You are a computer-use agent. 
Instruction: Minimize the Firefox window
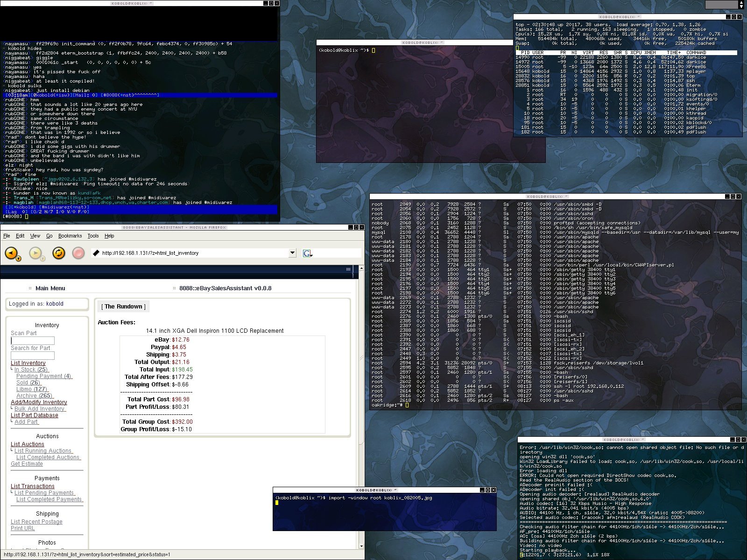350,227
